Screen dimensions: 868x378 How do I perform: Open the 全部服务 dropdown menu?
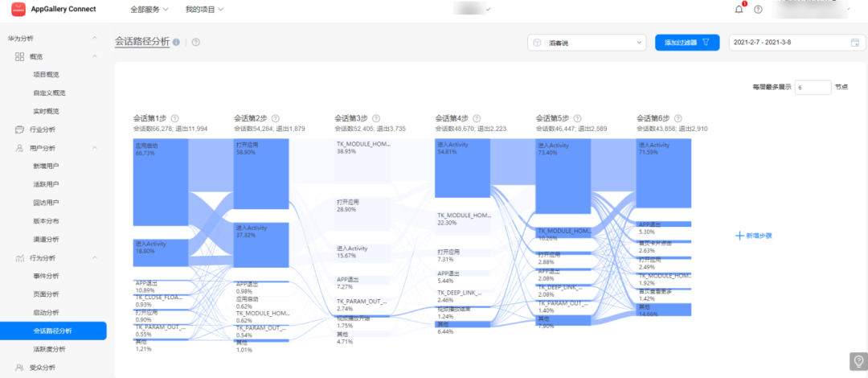pyautogui.click(x=149, y=10)
